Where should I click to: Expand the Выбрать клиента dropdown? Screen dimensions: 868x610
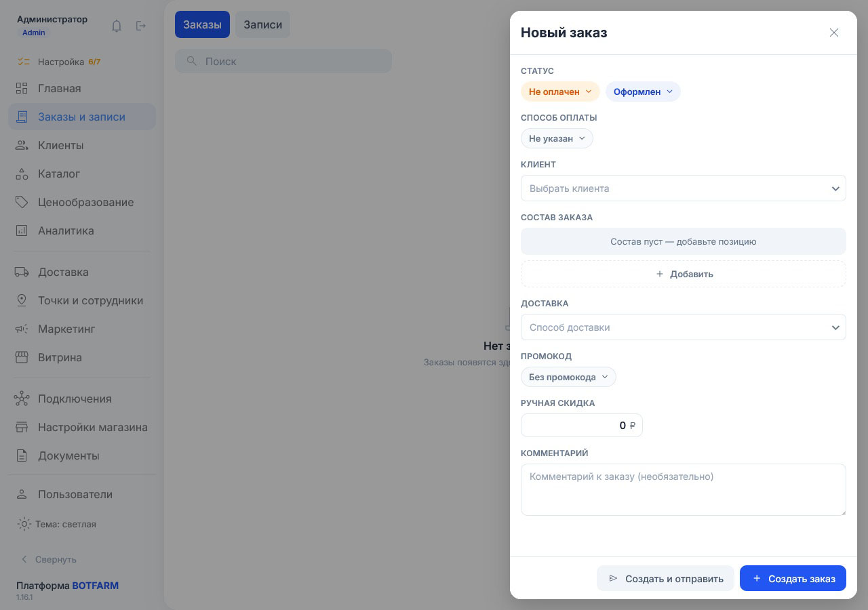684,188
